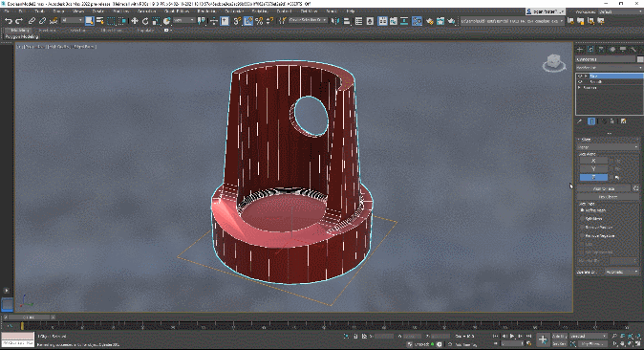Open the Modifier List dropdown
Viewport: 644px width, 350px height.
609,68
